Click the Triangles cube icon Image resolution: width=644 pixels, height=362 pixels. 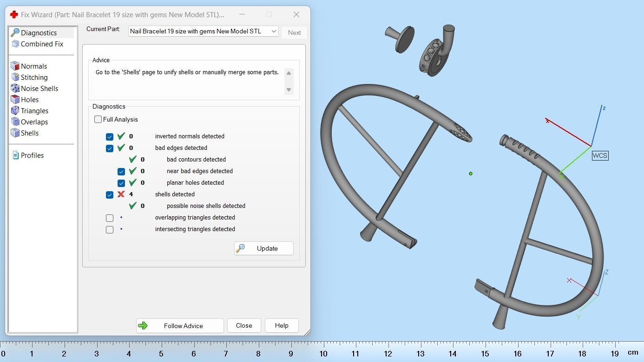click(x=15, y=110)
